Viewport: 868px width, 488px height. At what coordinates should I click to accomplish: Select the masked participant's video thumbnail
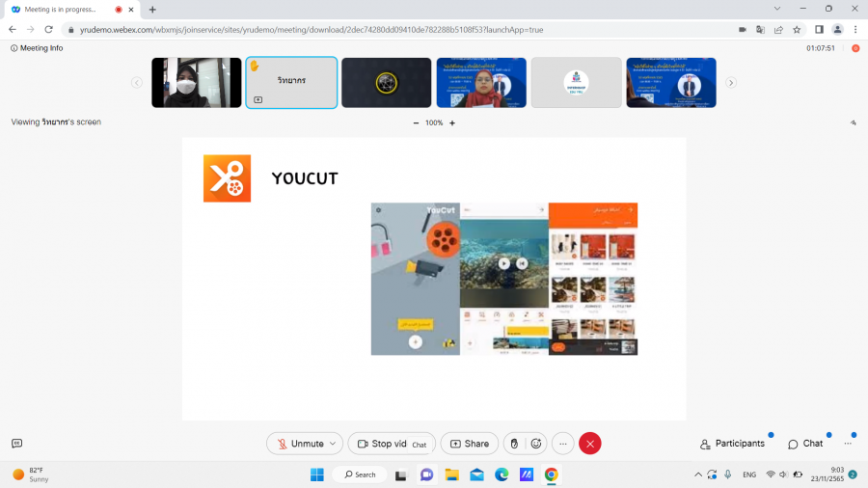tap(197, 83)
